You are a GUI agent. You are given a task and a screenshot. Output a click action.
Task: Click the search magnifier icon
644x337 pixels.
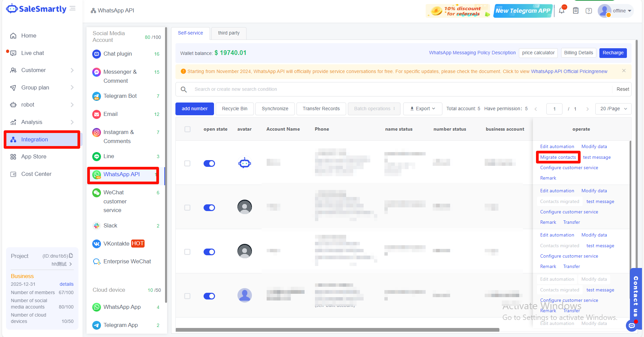(x=184, y=89)
